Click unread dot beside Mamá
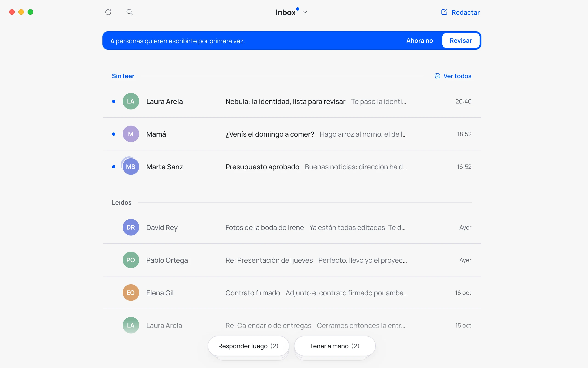Screen dimensions: 588x368 [x=113, y=134]
